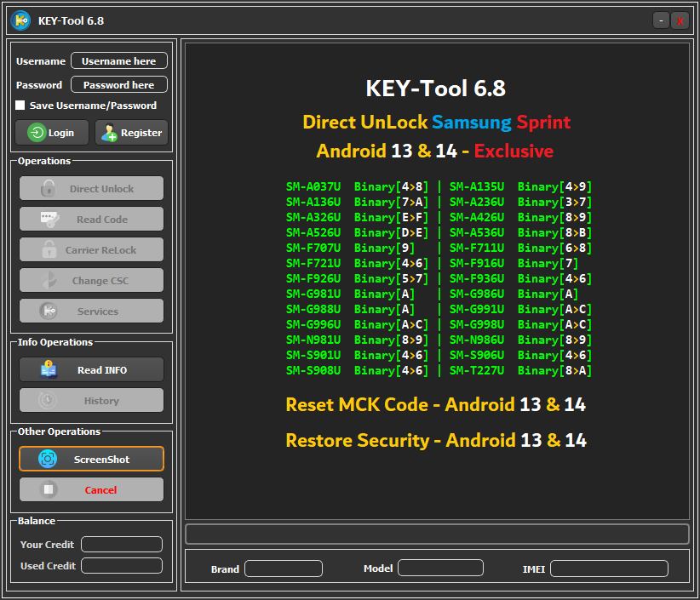Screen dimensions: 700x600
Task: Click the Your Credit field
Action: click(x=122, y=544)
